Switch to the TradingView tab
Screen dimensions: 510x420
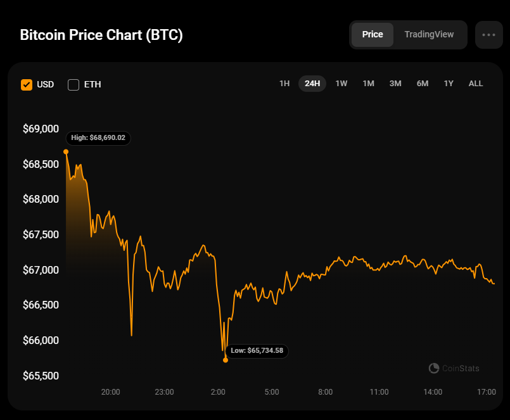pos(429,34)
